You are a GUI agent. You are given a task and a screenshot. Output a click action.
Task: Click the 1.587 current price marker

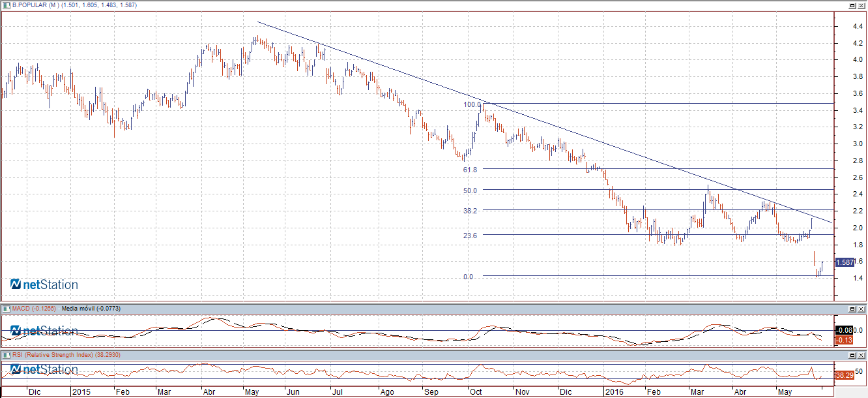[x=845, y=262]
